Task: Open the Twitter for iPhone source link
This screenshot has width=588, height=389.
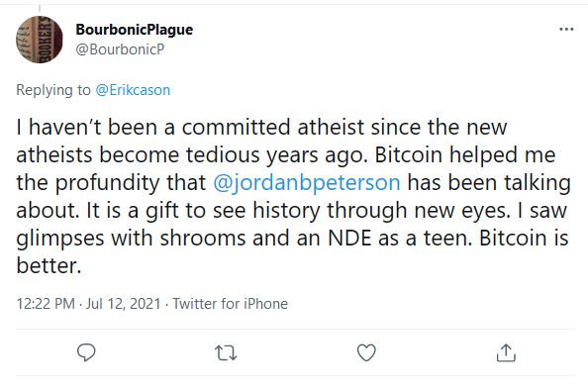Action: tap(231, 304)
